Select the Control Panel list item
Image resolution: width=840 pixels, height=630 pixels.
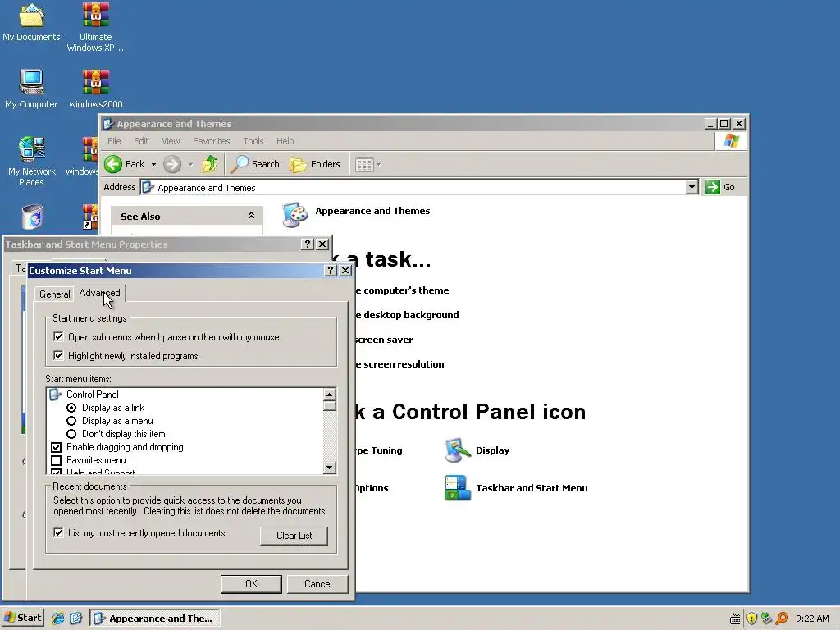click(x=93, y=395)
